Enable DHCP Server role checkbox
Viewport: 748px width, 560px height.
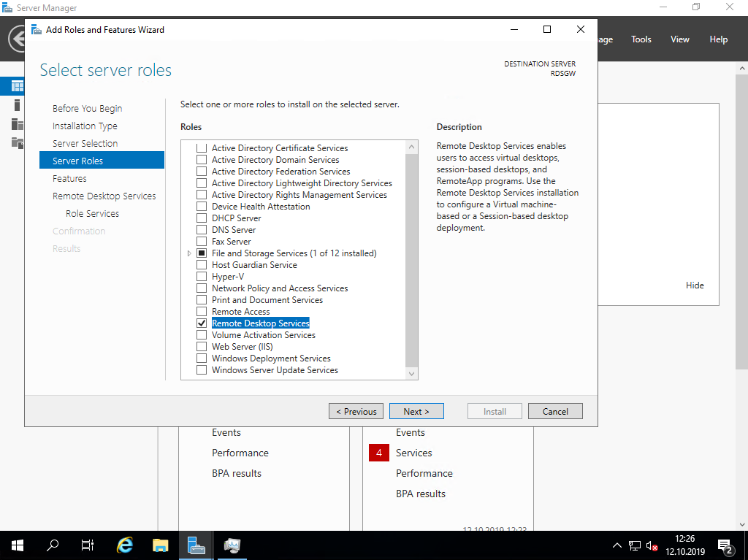pyautogui.click(x=202, y=218)
